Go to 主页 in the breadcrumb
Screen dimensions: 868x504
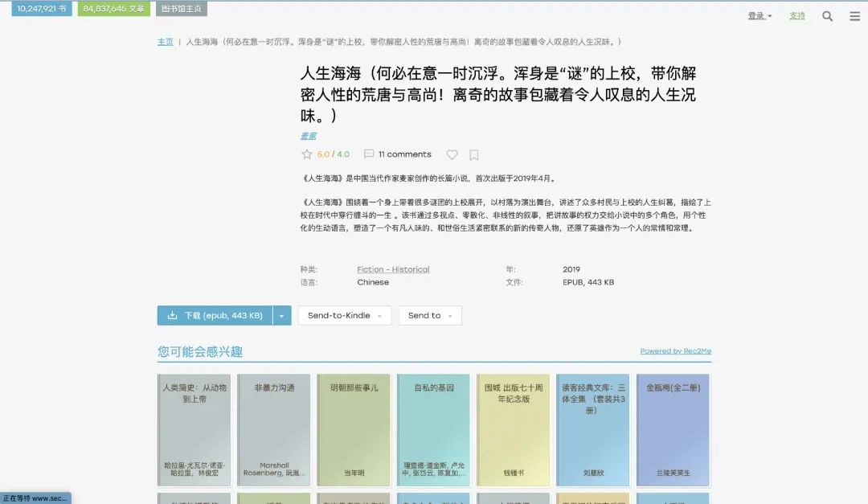(x=166, y=42)
